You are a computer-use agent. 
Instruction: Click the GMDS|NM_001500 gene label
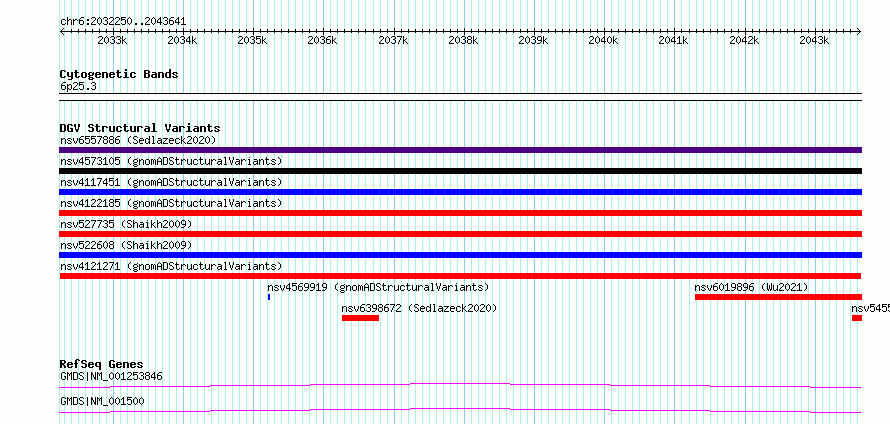102,401
